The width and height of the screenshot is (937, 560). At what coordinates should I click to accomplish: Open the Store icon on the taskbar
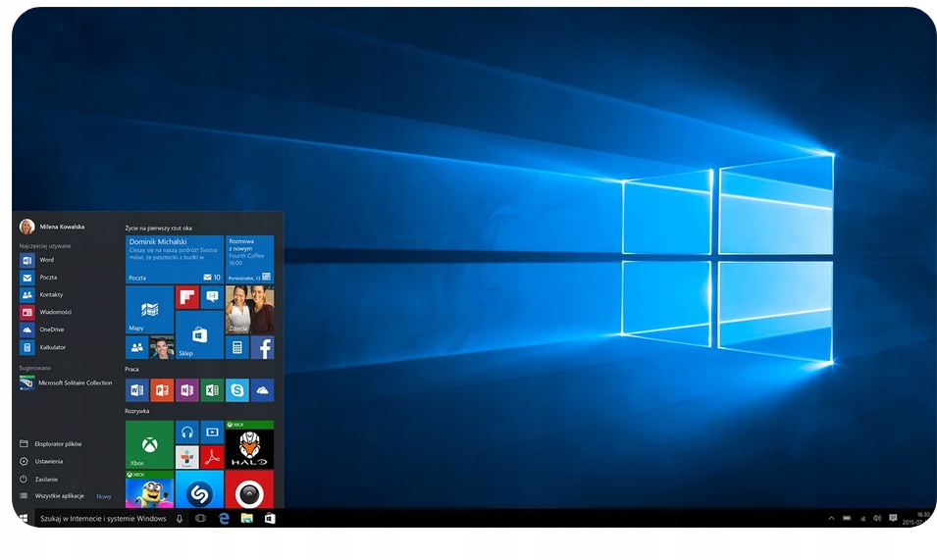pyautogui.click(x=270, y=518)
